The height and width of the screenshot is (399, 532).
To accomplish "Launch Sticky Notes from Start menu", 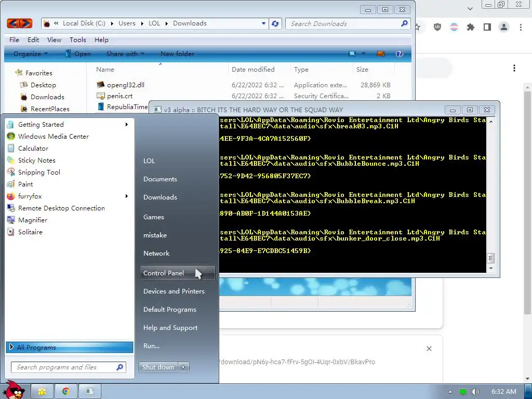I will point(37,160).
